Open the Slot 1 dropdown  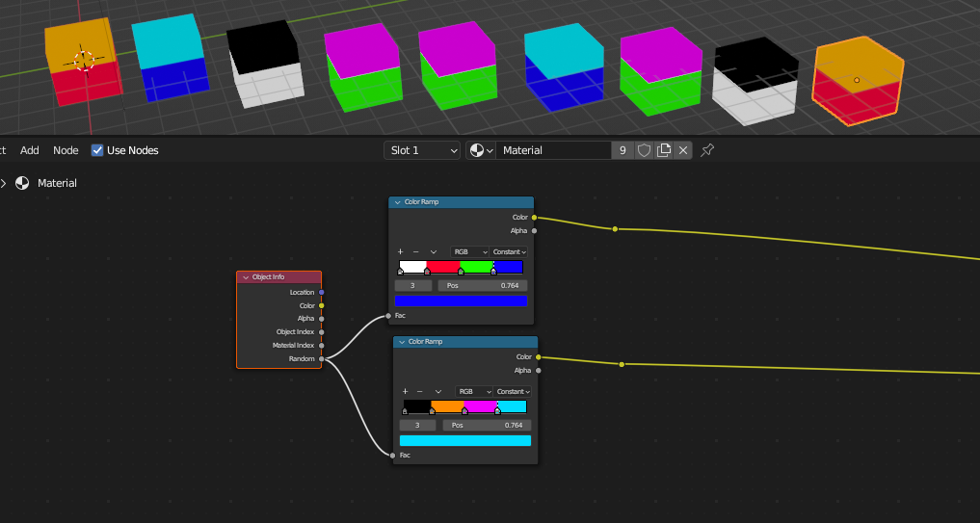[x=422, y=150]
